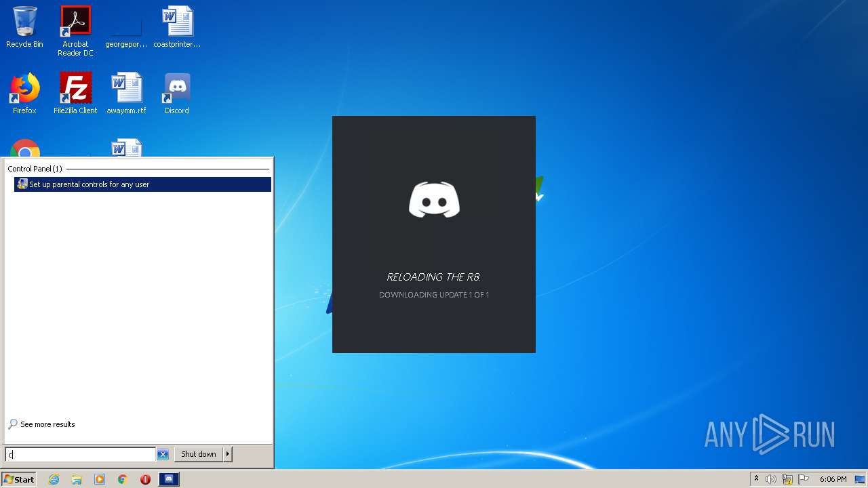Open the volume speaker tray icon
This screenshot has height=488, width=868.
[771, 479]
